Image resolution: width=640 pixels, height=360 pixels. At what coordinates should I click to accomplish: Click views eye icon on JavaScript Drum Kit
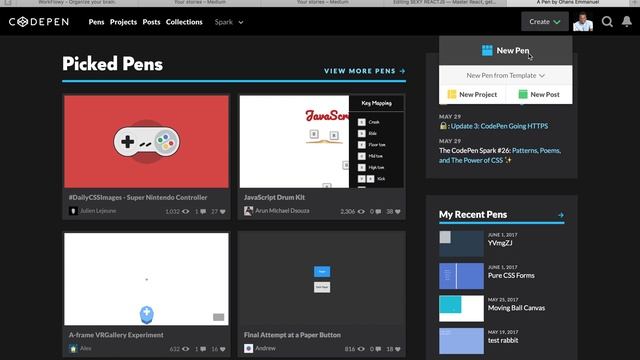tap(361, 211)
